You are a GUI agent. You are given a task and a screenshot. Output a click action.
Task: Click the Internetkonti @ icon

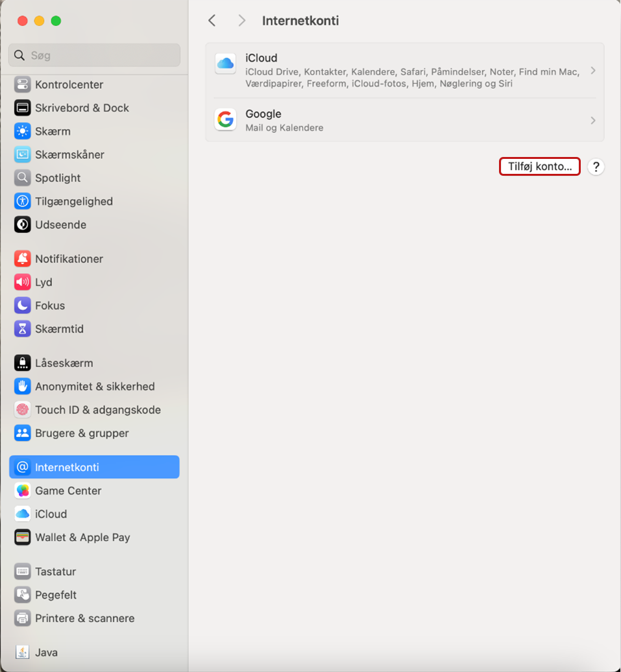pos(22,467)
